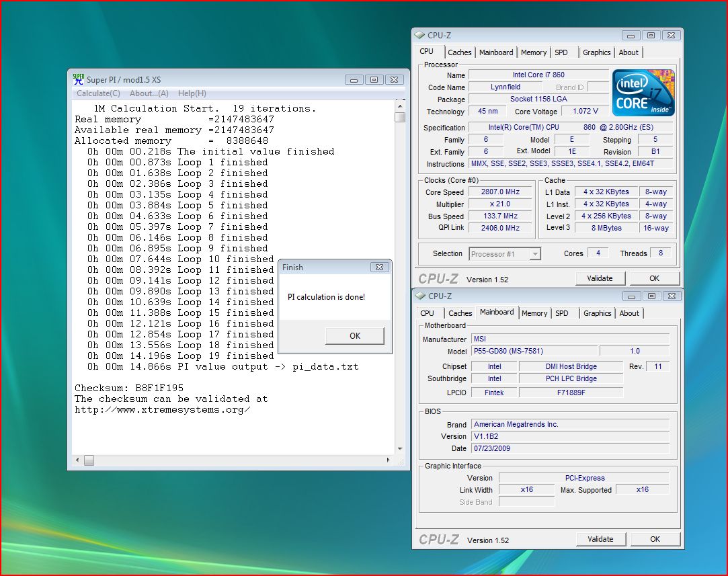Close the lower CPU-Z Mainboard window

point(671,296)
